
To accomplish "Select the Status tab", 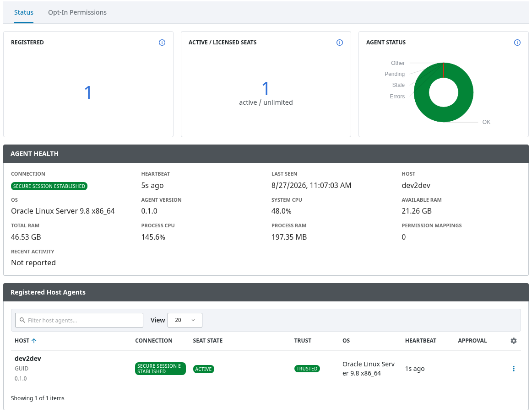I will pos(24,12).
